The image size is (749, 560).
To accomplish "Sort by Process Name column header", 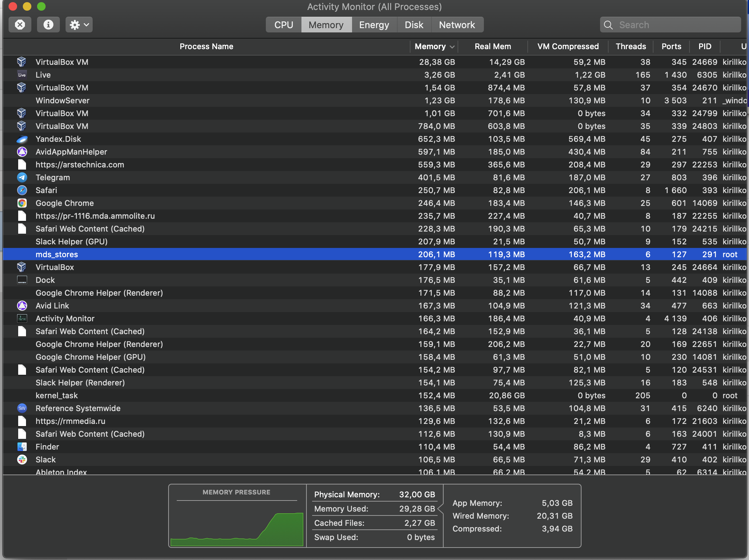I will coord(206,46).
